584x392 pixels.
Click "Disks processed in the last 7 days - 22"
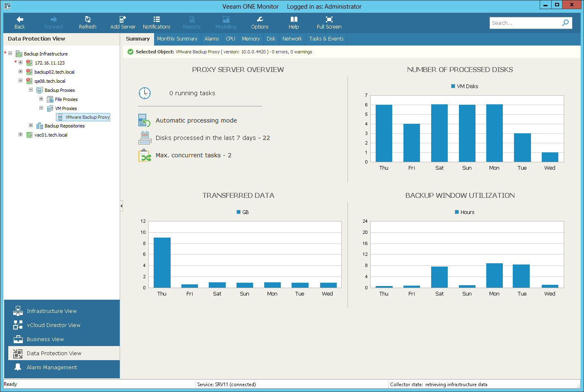212,138
